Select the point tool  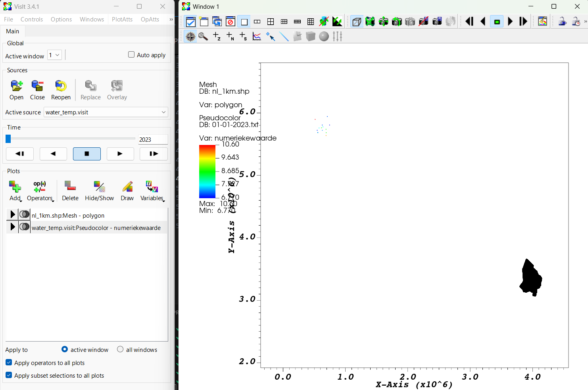[x=271, y=37]
